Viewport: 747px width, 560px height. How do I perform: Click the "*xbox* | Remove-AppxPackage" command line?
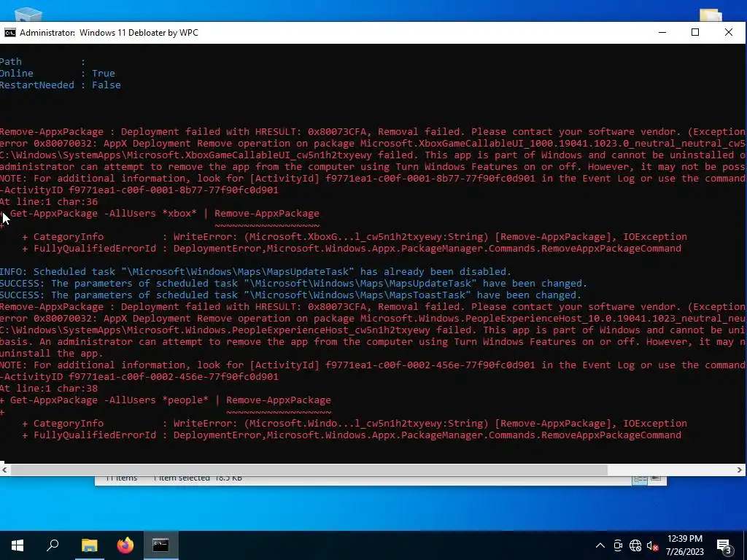pos(160,214)
